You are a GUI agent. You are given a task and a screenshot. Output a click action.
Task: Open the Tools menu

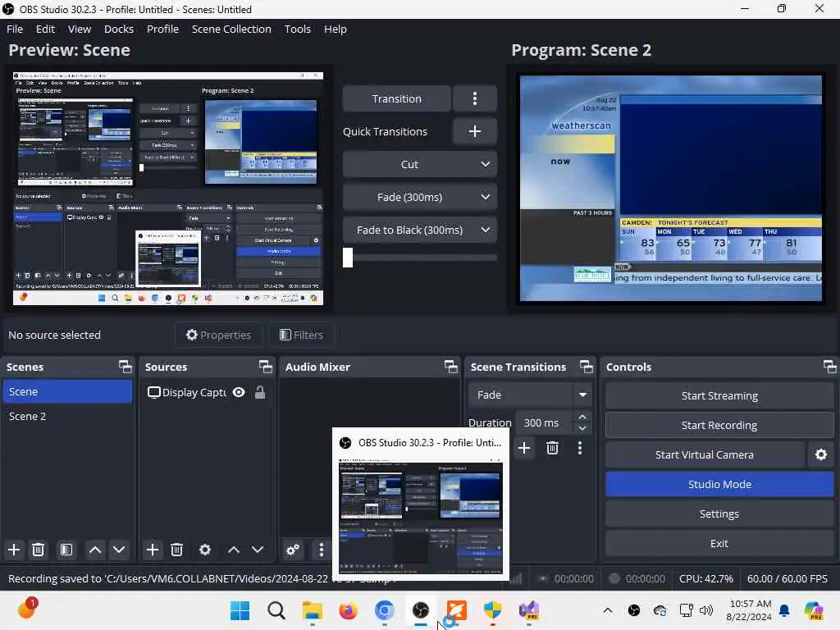pyautogui.click(x=297, y=29)
